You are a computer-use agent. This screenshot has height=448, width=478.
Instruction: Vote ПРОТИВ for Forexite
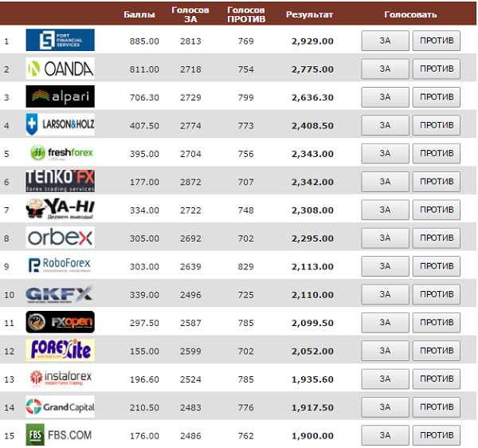[x=437, y=351]
